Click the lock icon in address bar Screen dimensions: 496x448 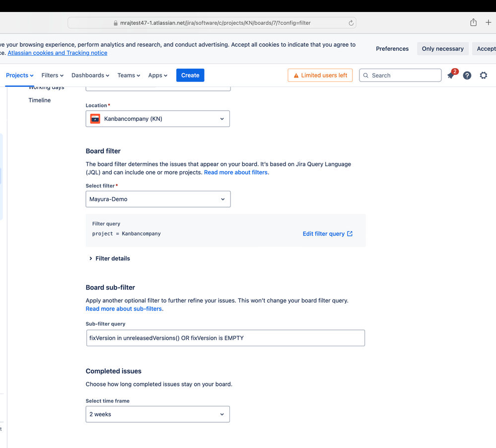coord(116,23)
